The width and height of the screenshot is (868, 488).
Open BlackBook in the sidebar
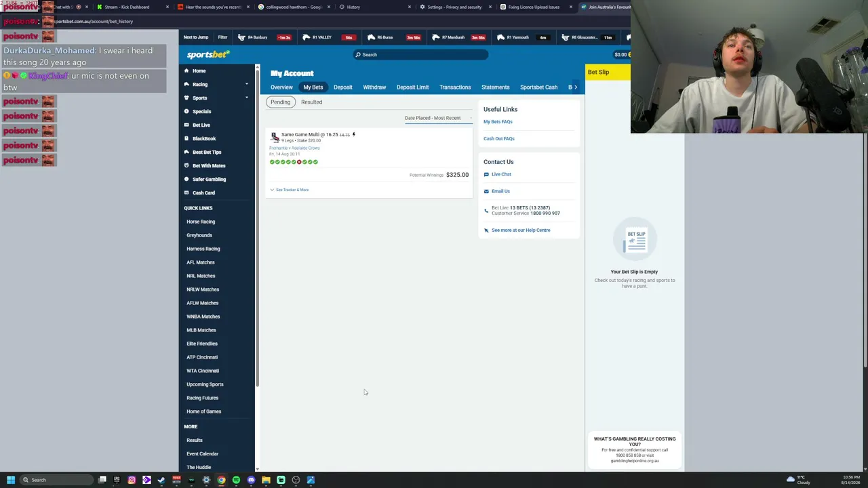(x=203, y=138)
